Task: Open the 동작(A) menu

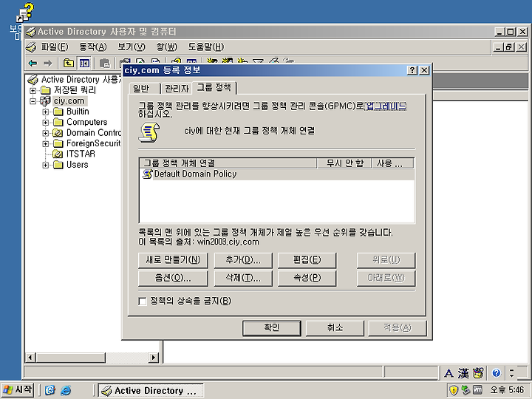Action: coord(92,47)
